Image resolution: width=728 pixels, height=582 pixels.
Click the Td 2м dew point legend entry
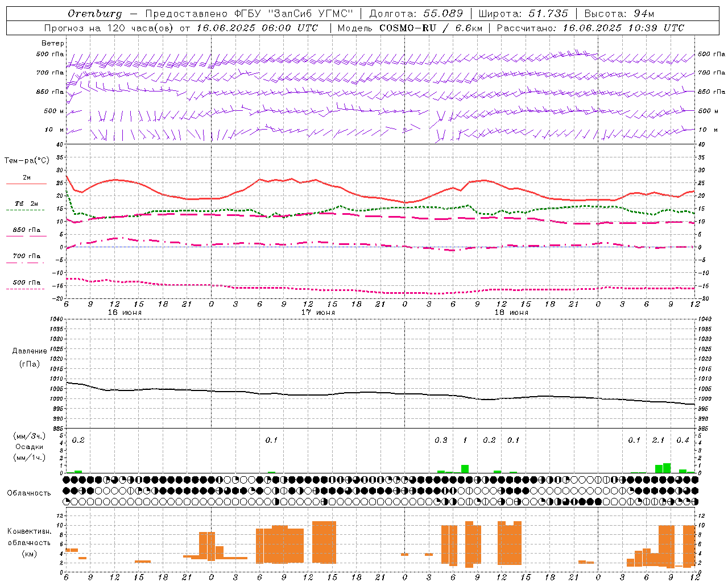click(x=27, y=203)
